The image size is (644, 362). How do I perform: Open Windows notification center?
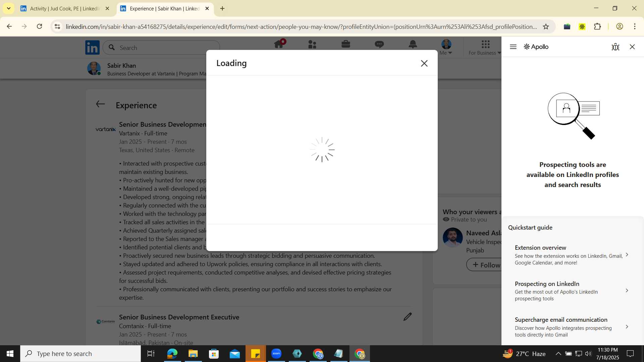click(x=630, y=354)
